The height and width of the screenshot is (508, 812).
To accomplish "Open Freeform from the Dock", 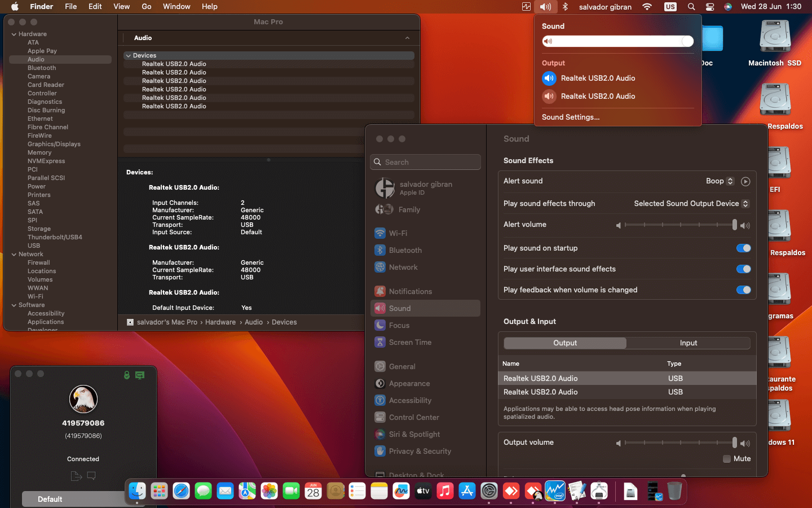I will click(401, 491).
